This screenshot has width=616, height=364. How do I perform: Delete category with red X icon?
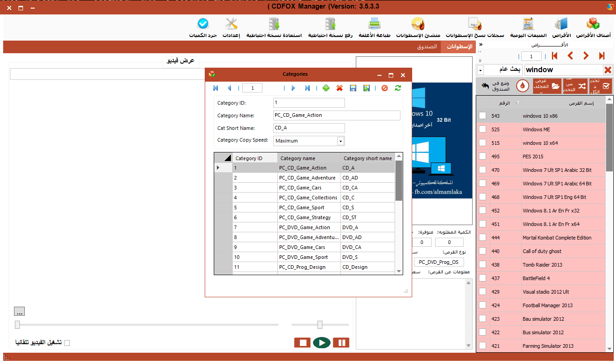(340, 88)
